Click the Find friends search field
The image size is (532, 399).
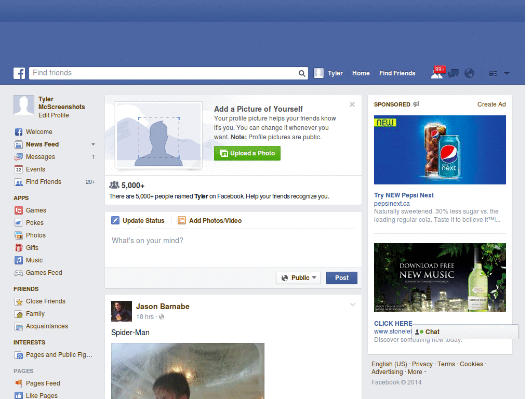pyautogui.click(x=164, y=73)
